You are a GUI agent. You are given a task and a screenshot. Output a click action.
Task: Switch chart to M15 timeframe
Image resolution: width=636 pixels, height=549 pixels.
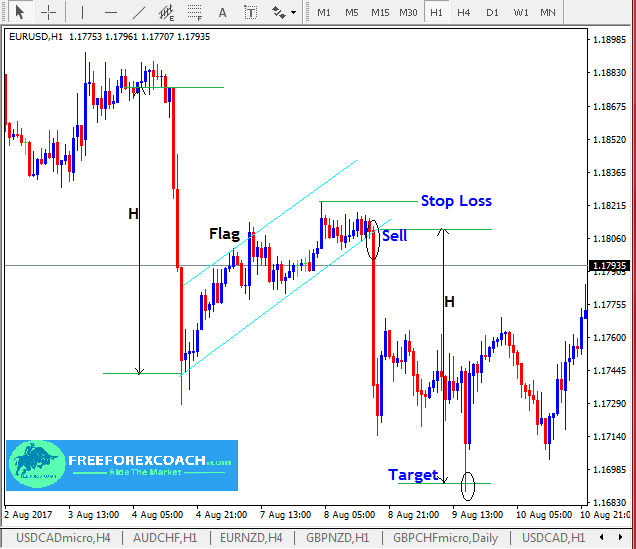pos(380,13)
